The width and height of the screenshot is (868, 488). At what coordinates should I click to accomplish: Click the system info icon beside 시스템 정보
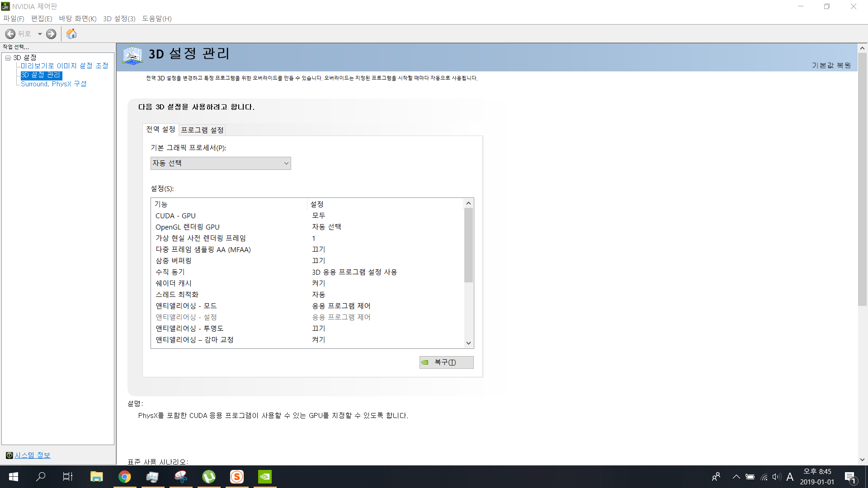click(9, 455)
